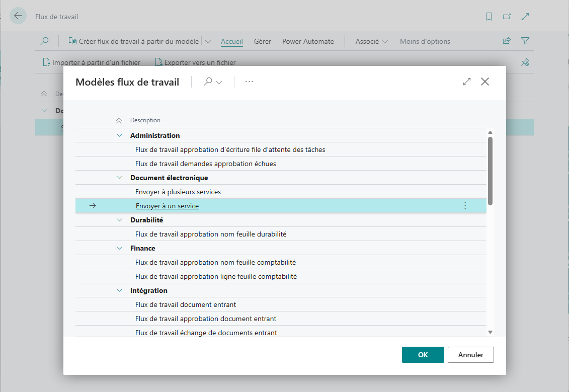Open the dialog's search magnifier icon
Screen dimensions: 569x392
(208, 82)
